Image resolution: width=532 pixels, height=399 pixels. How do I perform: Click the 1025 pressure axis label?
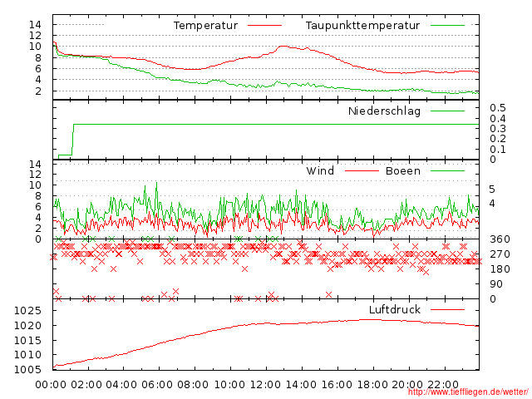[27, 310]
